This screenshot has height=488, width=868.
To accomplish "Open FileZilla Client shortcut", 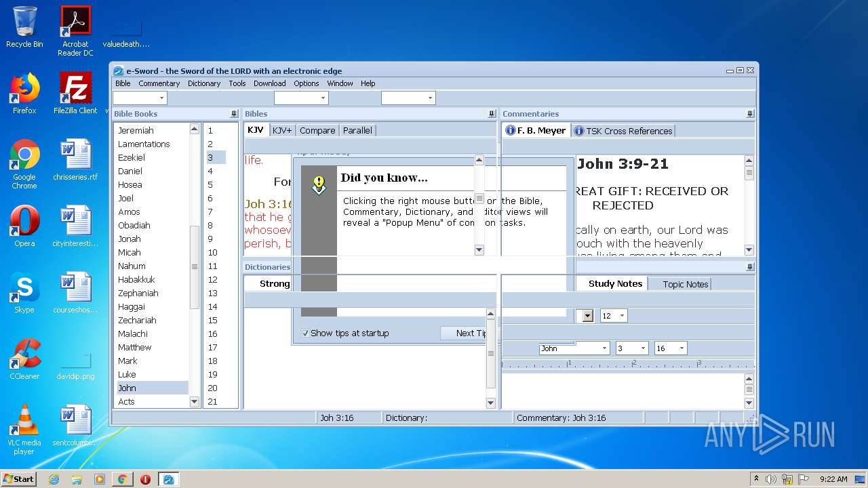I will (75, 94).
